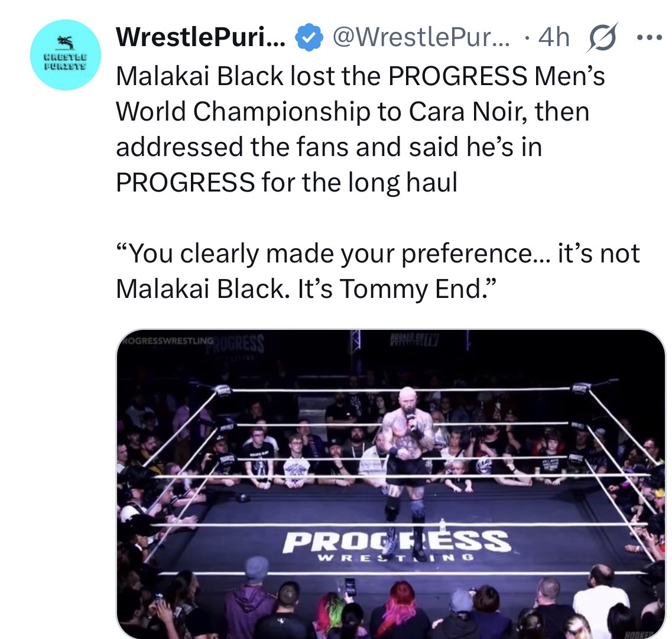Click the fan in the white shirt at the bottom right
This screenshot has width=672, height=639.
coord(601,600)
